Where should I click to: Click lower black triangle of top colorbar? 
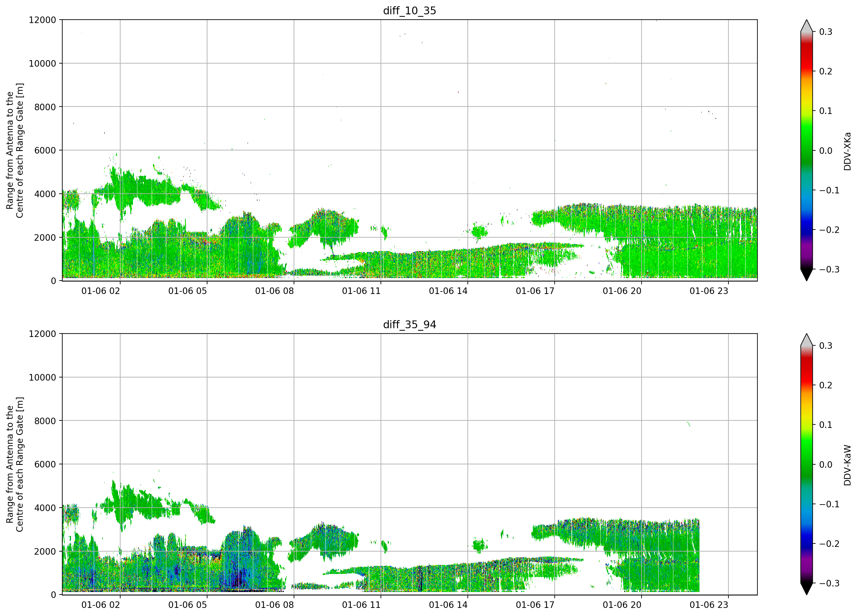(807, 275)
